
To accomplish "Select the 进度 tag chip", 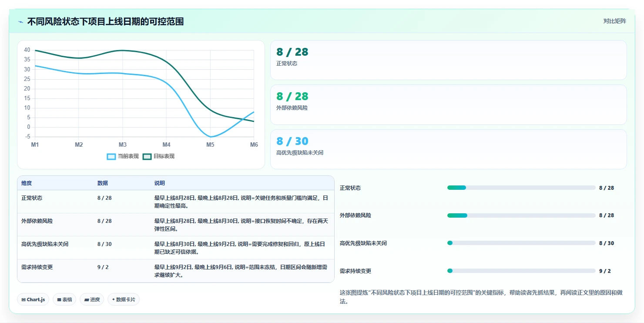I will click(x=92, y=299).
